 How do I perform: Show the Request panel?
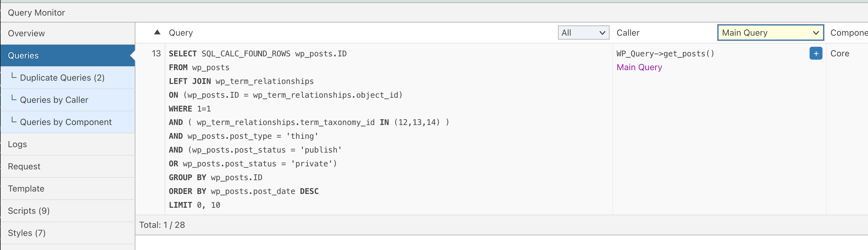[x=68, y=166]
